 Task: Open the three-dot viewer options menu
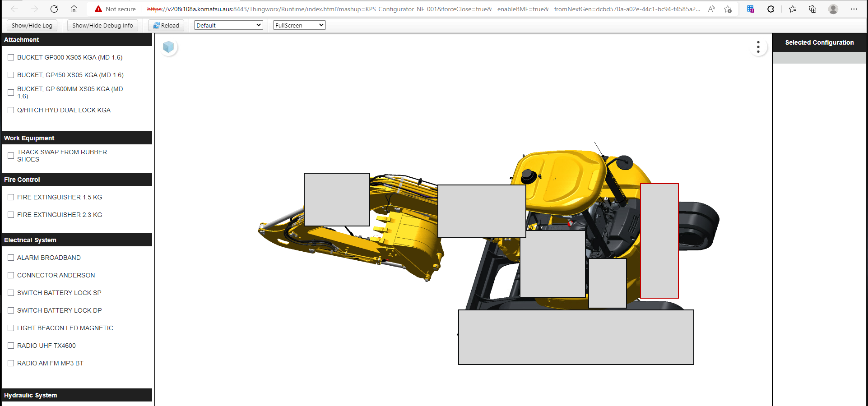coord(758,46)
